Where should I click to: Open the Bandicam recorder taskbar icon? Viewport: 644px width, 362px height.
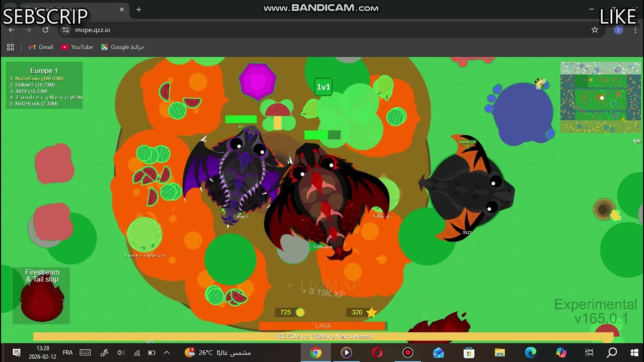tap(408, 353)
